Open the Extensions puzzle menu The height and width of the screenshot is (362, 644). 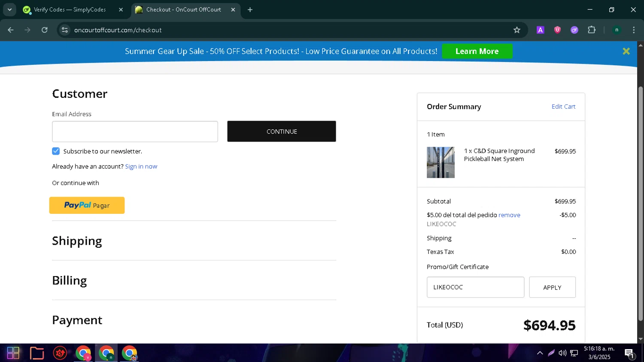592,30
